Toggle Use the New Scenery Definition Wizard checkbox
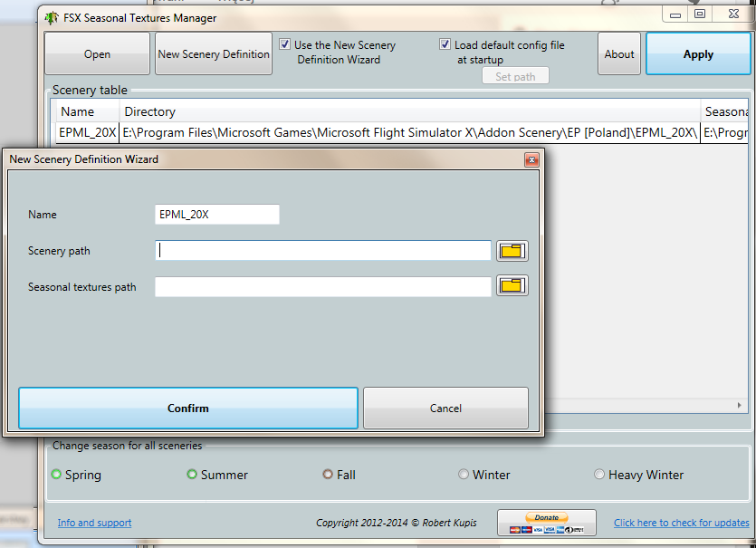The height and width of the screenshot is (548, 756). 285,44
